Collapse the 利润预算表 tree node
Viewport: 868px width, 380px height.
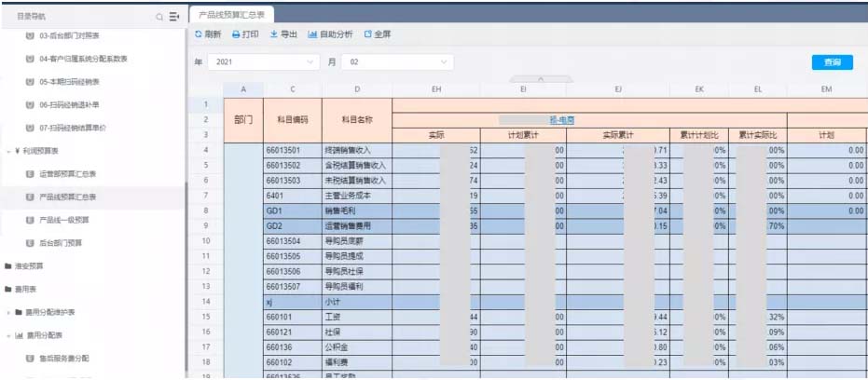8,150
